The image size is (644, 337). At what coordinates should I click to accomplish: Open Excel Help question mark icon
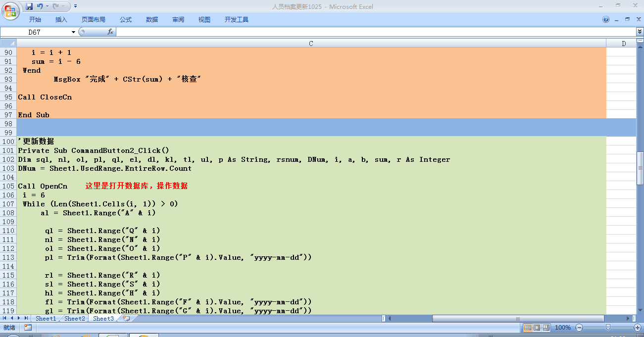click(x=606, y=20)
